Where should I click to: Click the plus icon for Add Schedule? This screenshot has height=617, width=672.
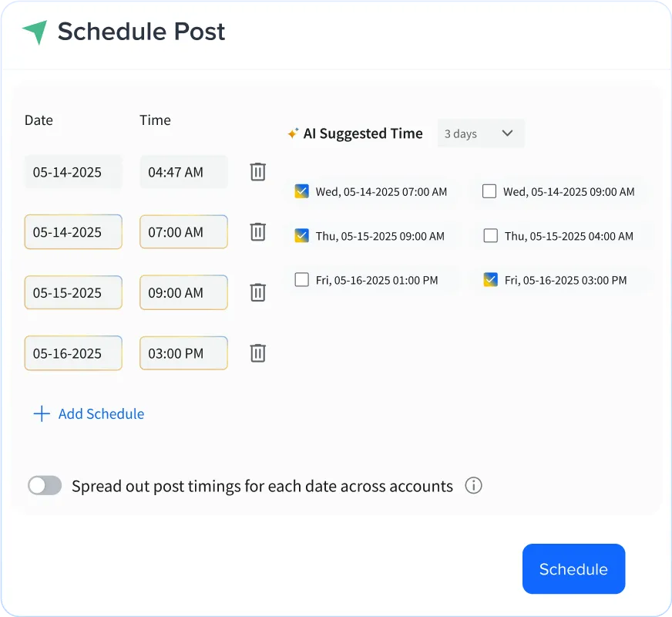42,414
